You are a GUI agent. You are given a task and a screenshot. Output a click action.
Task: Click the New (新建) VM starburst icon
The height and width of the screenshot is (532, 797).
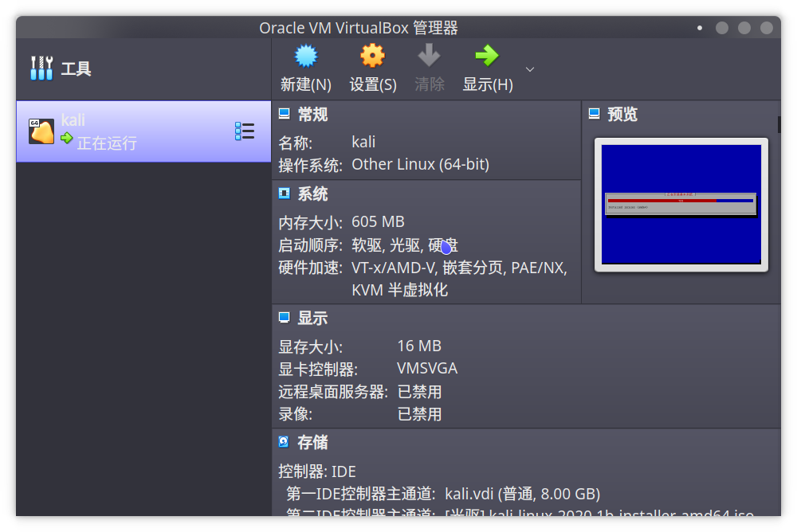pos(306,56)
